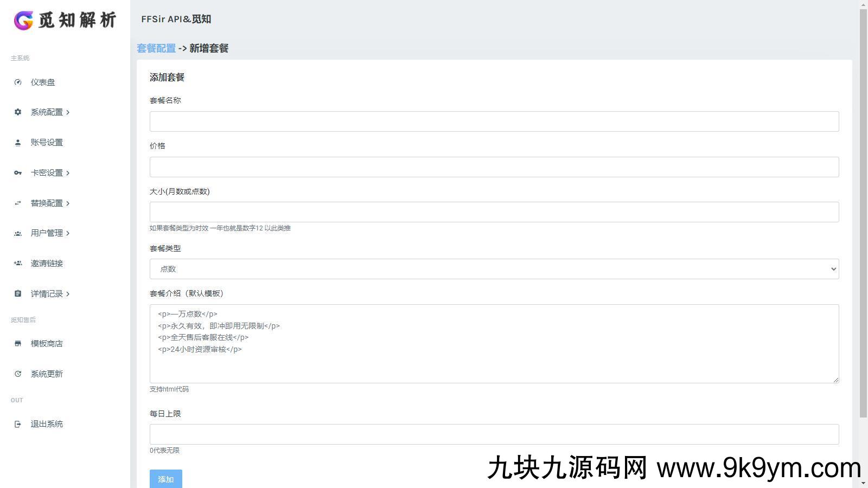Open the 套餐类型 dropdown
Image resolution: width=868 pixels, height=488 pixels.
494,269
